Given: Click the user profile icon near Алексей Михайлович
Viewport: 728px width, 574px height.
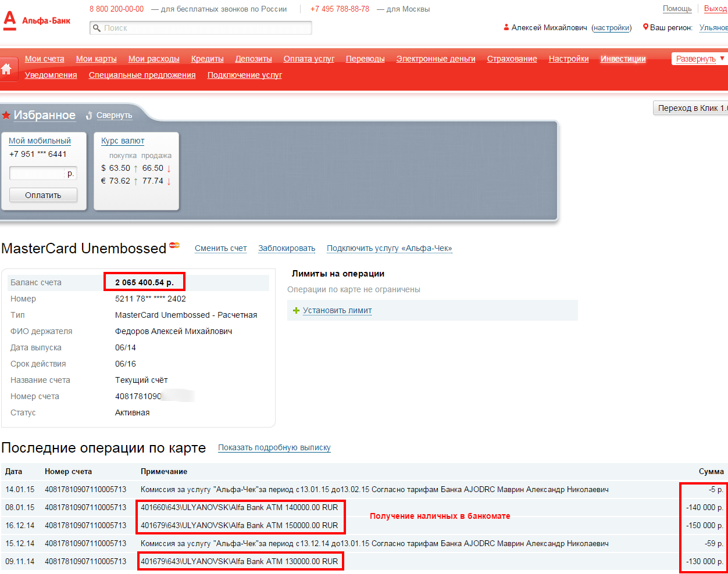Looking at the screenshot, I should pyautogui.click(x=506, y=27).
